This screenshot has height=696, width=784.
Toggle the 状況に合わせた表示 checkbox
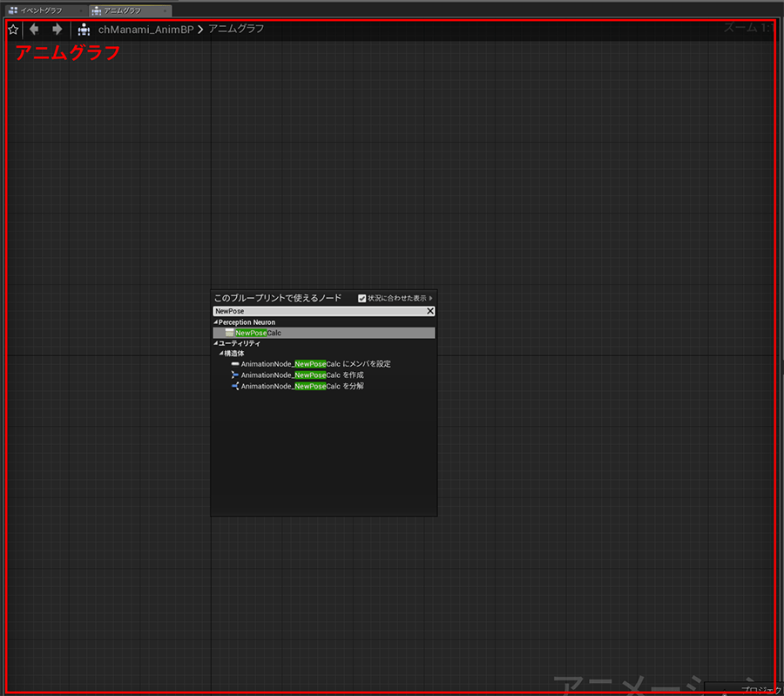(362, 298)
